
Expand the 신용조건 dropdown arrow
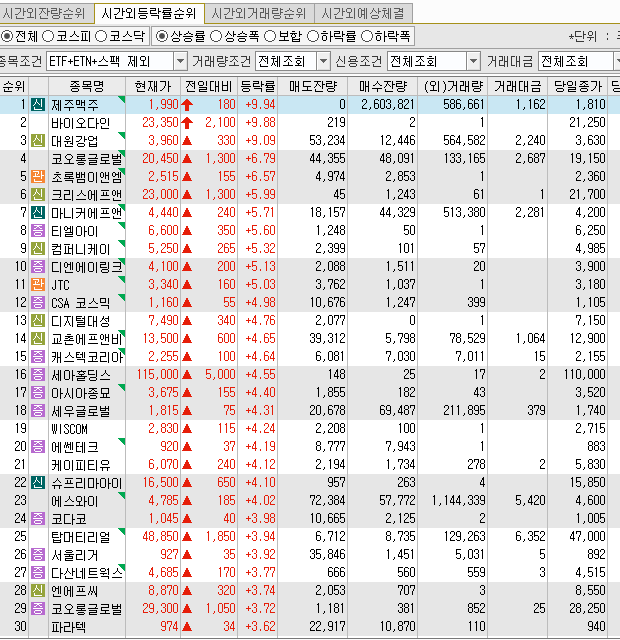coord(473,62)
